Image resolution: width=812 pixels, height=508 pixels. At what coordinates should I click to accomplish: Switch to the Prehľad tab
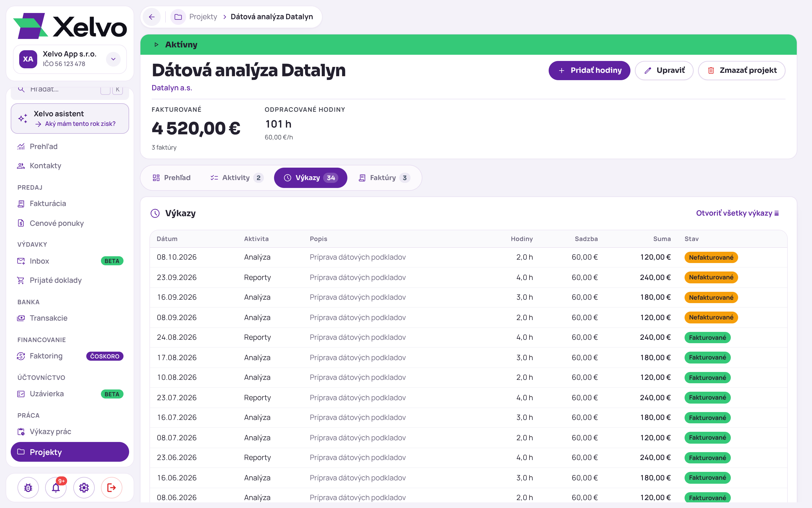(171, 178)
